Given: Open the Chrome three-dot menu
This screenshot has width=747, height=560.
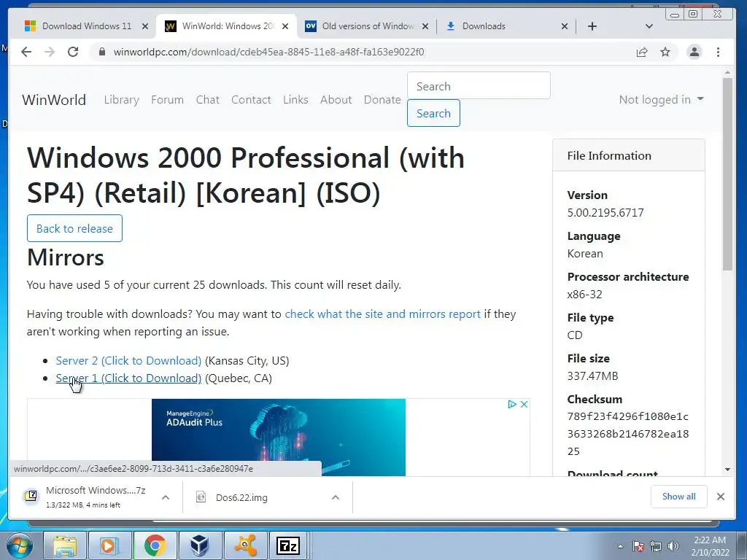Looking at the screenshot, I should click(x=718, y=52).
